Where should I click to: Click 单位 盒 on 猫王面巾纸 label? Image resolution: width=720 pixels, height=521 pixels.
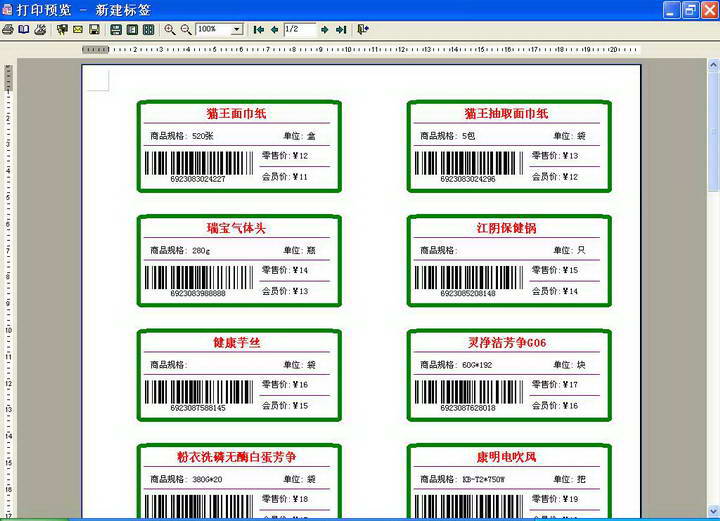299,136
